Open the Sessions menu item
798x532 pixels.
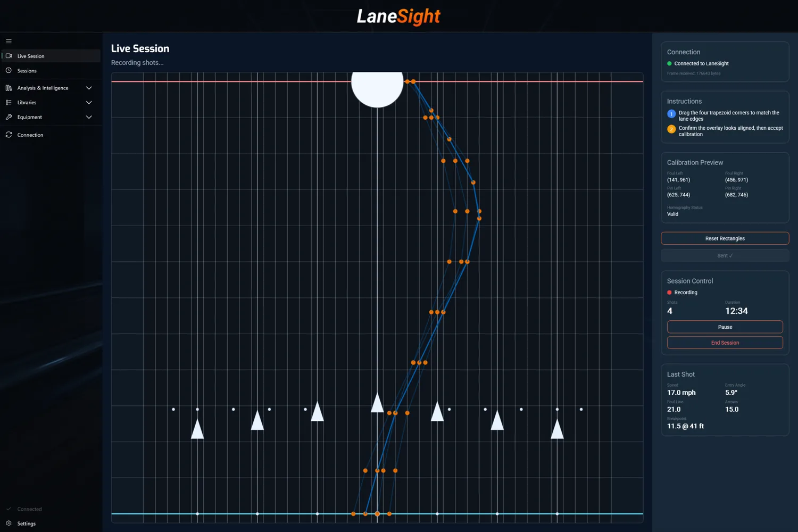(26, 70)
